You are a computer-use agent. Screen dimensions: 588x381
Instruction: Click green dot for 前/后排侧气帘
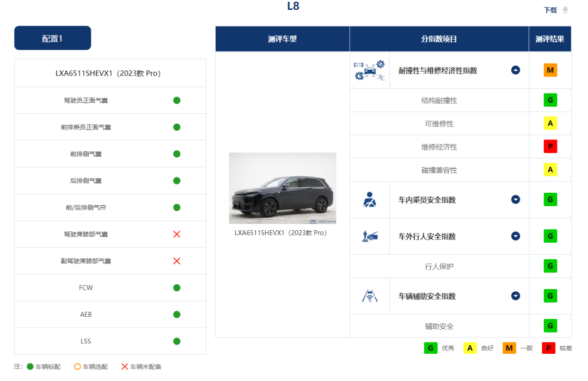click(x=176, y=207)
